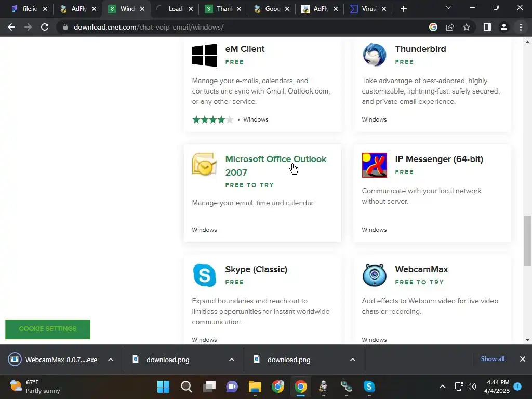Open a new browser tab
Image resolution: width=532 pixels, height=399 pixels.
pos(403,9)
